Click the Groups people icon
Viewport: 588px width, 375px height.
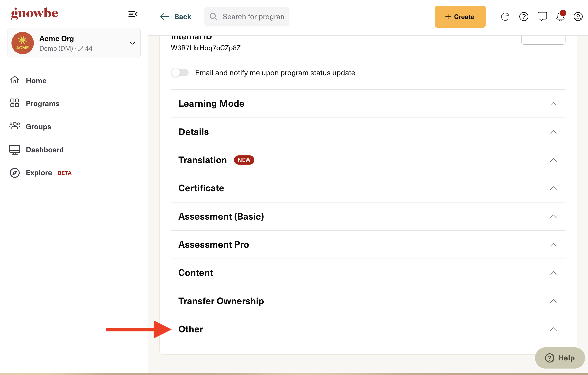pyautogui.click(x=15, y=126)
